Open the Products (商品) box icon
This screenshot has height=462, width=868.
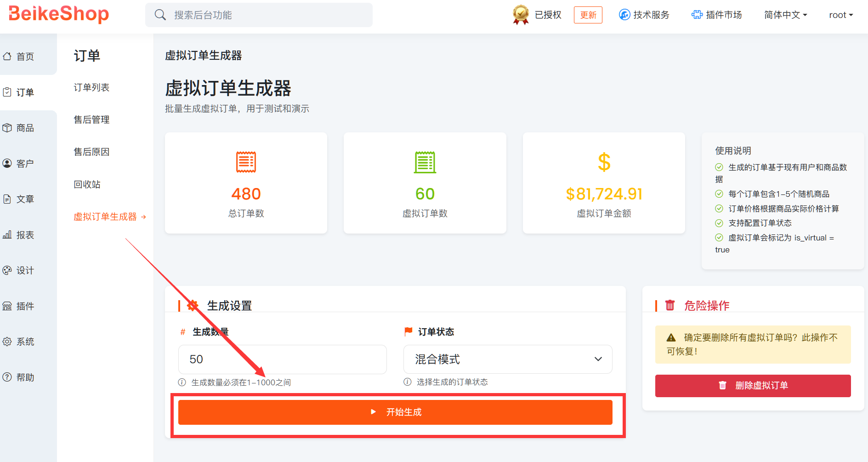coord(7,128)
